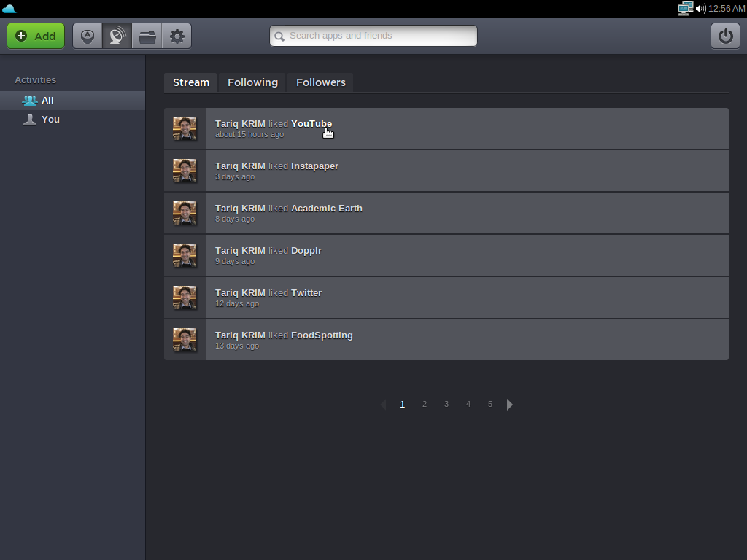Click the cloud logo icon
Viewport: 747px width, 560px height.
tap(9, 9)
